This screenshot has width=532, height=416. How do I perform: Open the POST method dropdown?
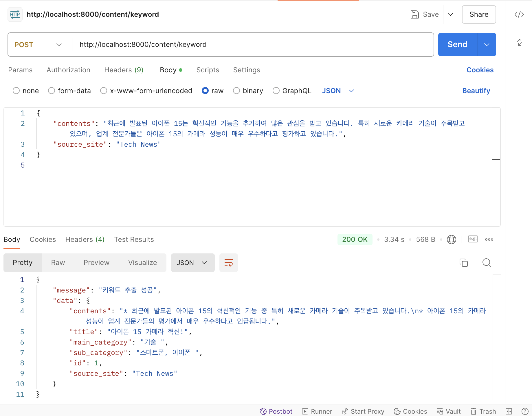(38, 45)
